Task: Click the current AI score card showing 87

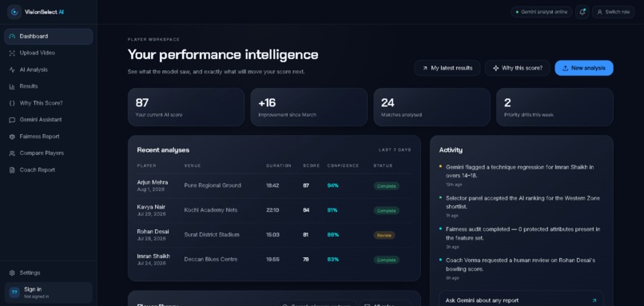Action: (x=186, y=107)
